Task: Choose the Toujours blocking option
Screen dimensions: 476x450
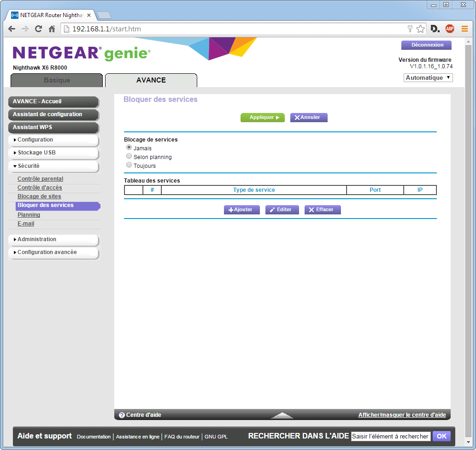Action: [x=129, y=165]
